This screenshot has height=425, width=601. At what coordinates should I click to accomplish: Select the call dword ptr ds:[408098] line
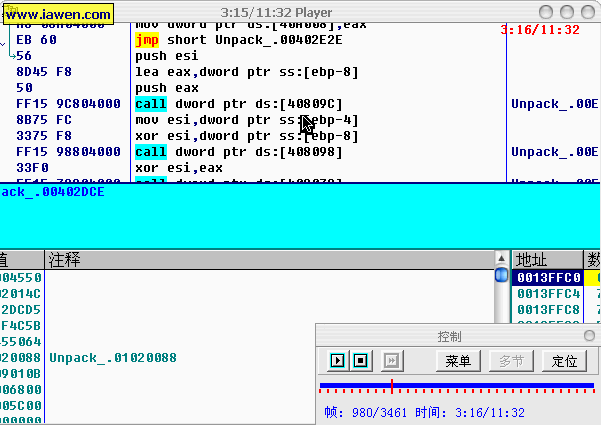tap(238, 152)
